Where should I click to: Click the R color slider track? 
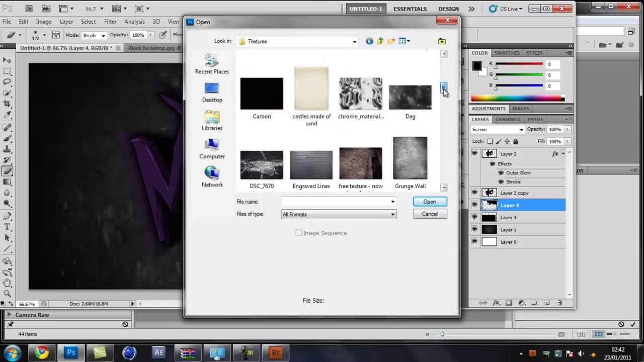[518, 64]
